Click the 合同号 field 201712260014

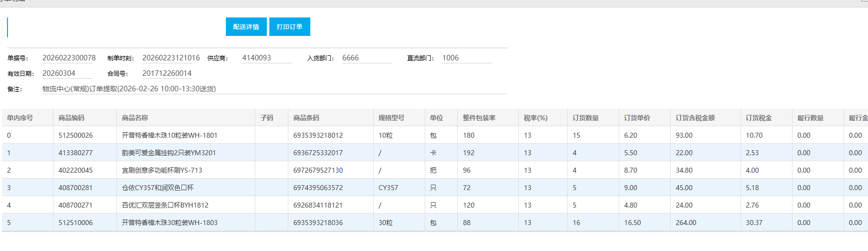point(167,73)
